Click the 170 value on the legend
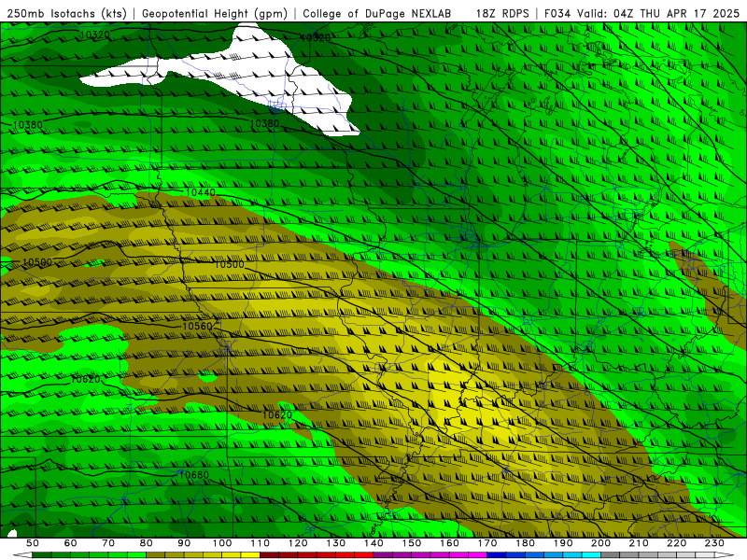The height and width of the screenshot is (560, 747). point(487,543)
